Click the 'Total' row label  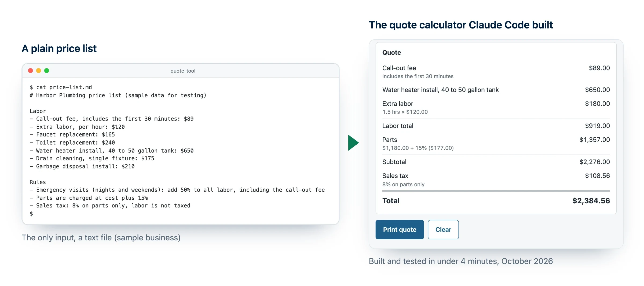(x=391, y=201)
